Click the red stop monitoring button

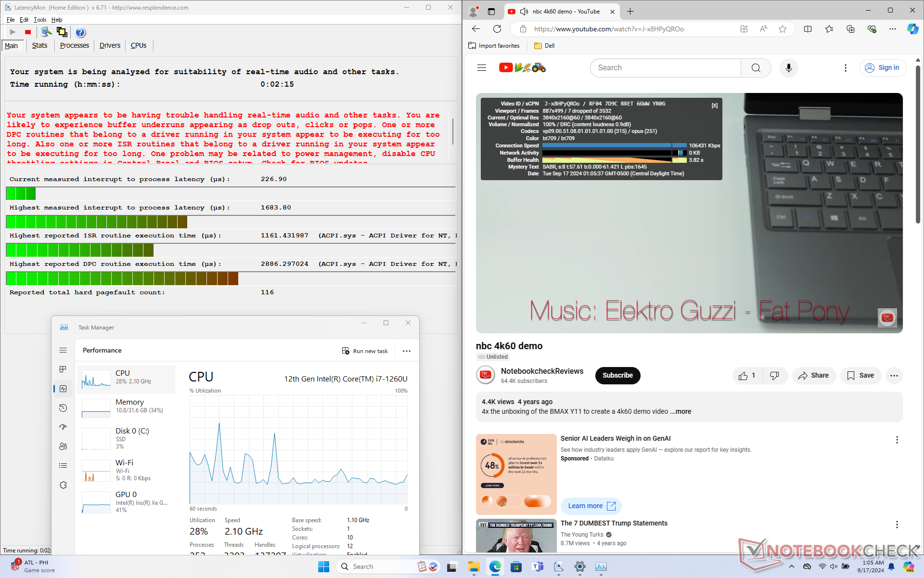click(x=28, y=32)
